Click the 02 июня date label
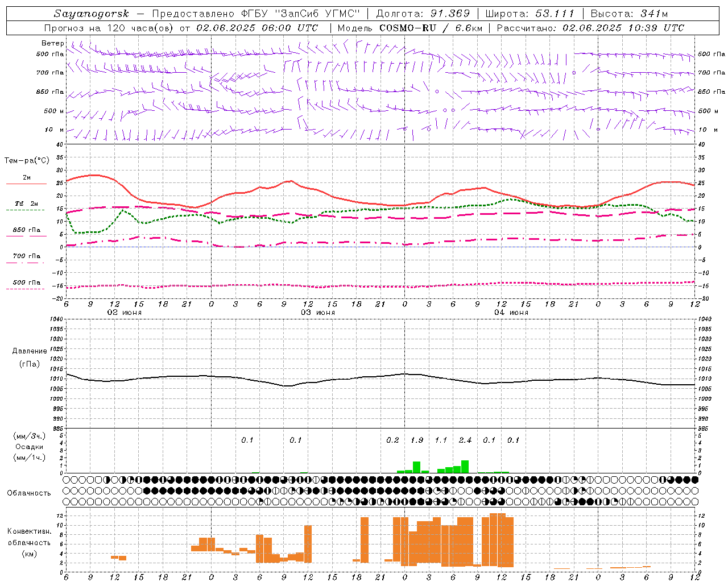 coord(125,313)
